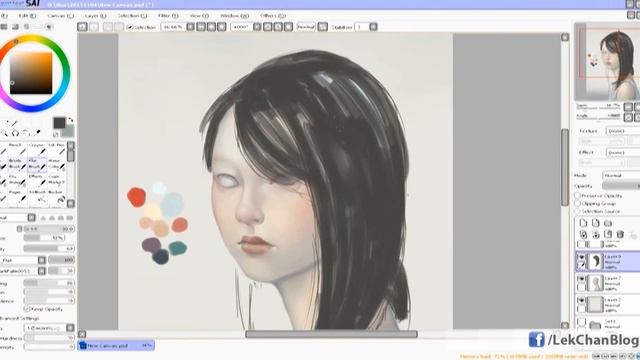Flip view icon next to Normal dropdown
Image resolution: width=640 pixels, height=360 pixels.
[322, 27]
